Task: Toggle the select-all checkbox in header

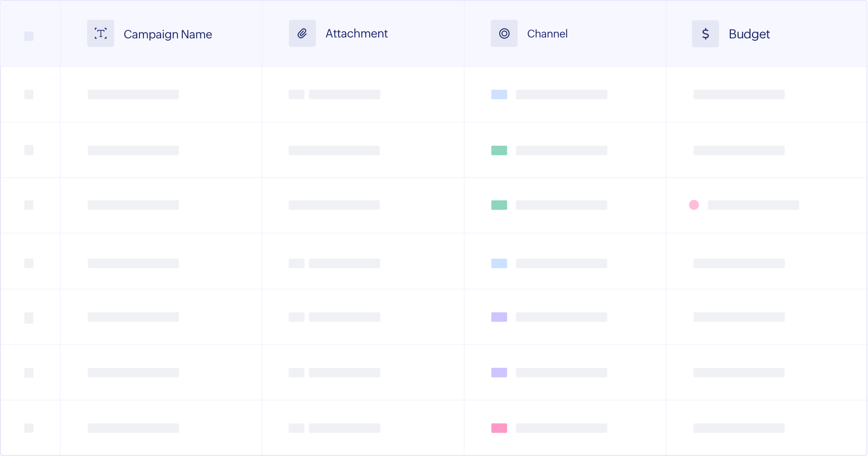Action: click(x=29, y=36)
